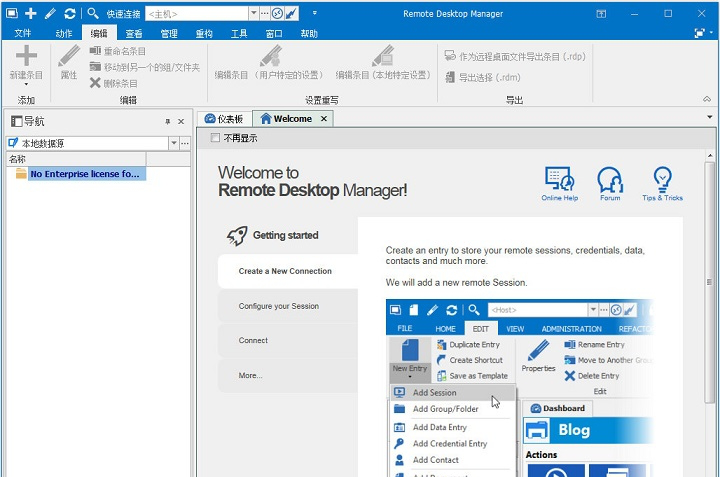This screenshot has width=720, height=496.
Task: Collapse the ribbon with the chevron
Action: tap(707, 99)
